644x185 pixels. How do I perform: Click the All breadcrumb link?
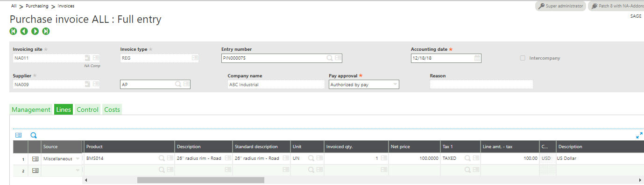pyautogui.click(x=14, y=6)
